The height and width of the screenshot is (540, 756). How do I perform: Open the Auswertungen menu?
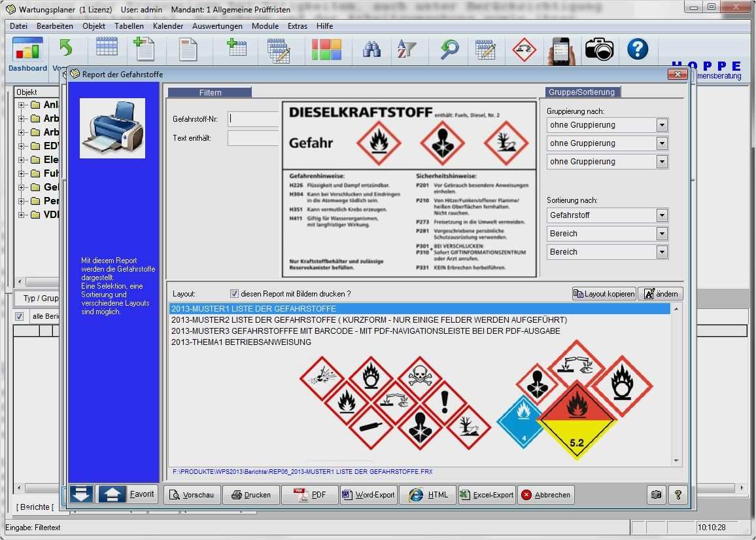[x=217, y=26]
